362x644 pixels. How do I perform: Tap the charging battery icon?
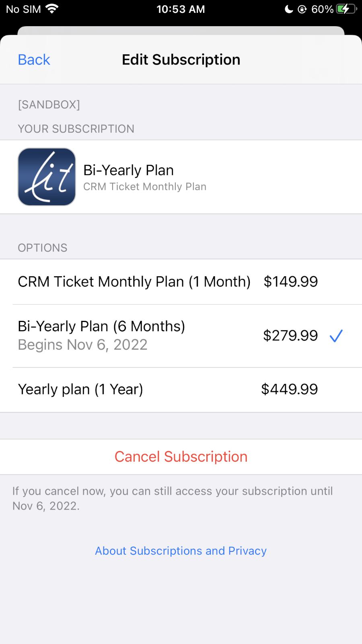pos(346,9)
